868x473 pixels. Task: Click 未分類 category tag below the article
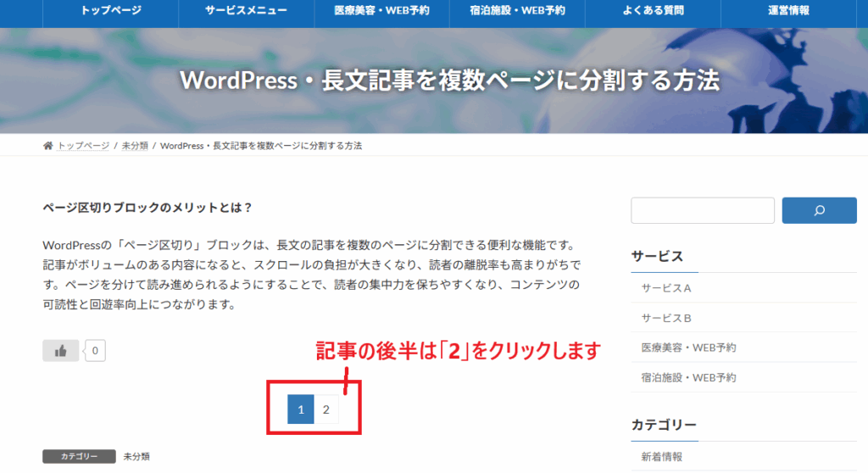tap(136, 456)
